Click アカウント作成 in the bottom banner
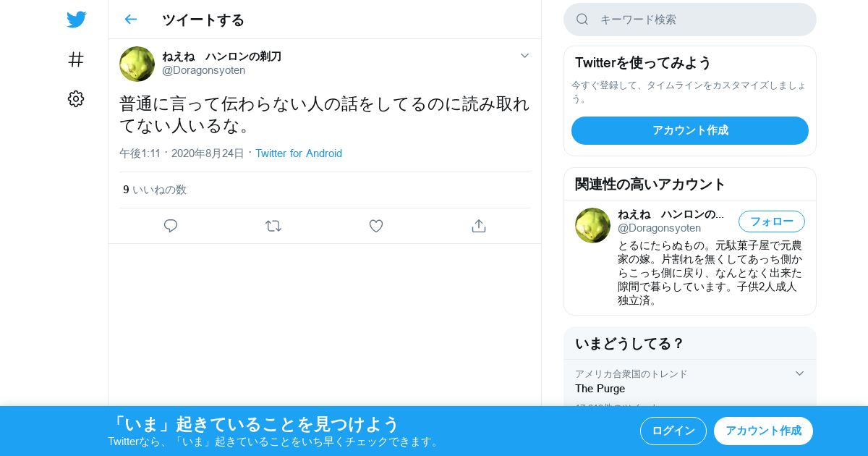868x456 pixels. pos(763,431)
